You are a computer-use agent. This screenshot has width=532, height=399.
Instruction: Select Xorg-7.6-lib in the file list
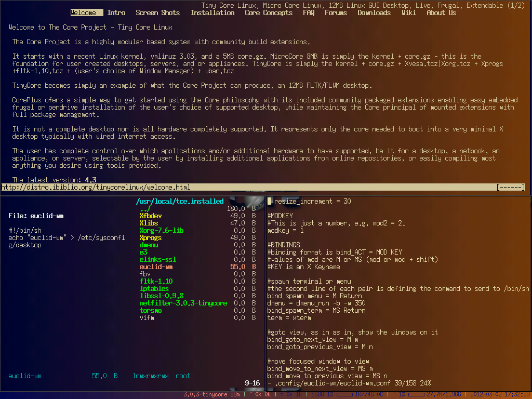(x=162, y=230)
